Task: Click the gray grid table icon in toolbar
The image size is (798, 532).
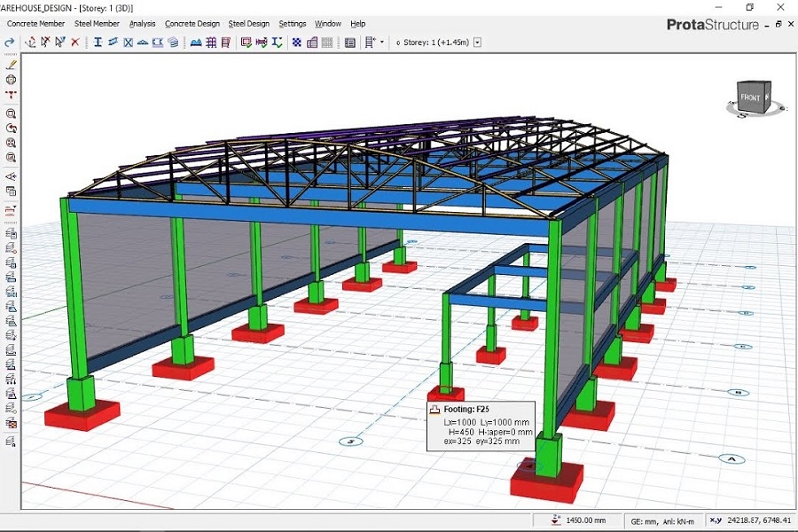Action: pyautogui.click(x=327, y=43)
